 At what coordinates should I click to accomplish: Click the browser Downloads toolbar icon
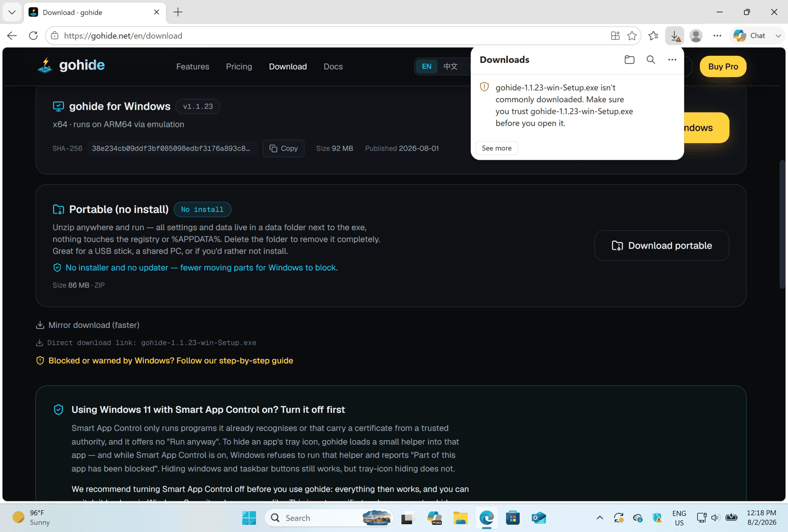pyautogui.click(x=675, y=36)
